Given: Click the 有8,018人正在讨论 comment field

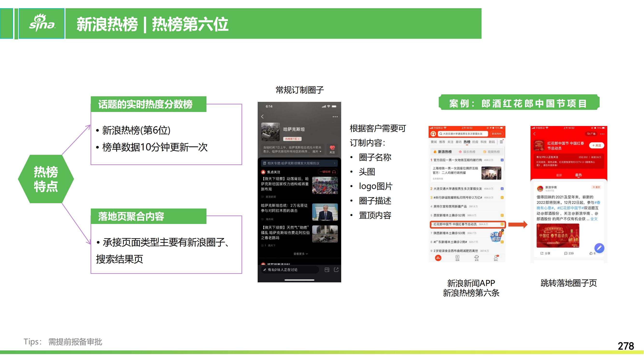Looking at the screenshot, I should pos(290,270).
